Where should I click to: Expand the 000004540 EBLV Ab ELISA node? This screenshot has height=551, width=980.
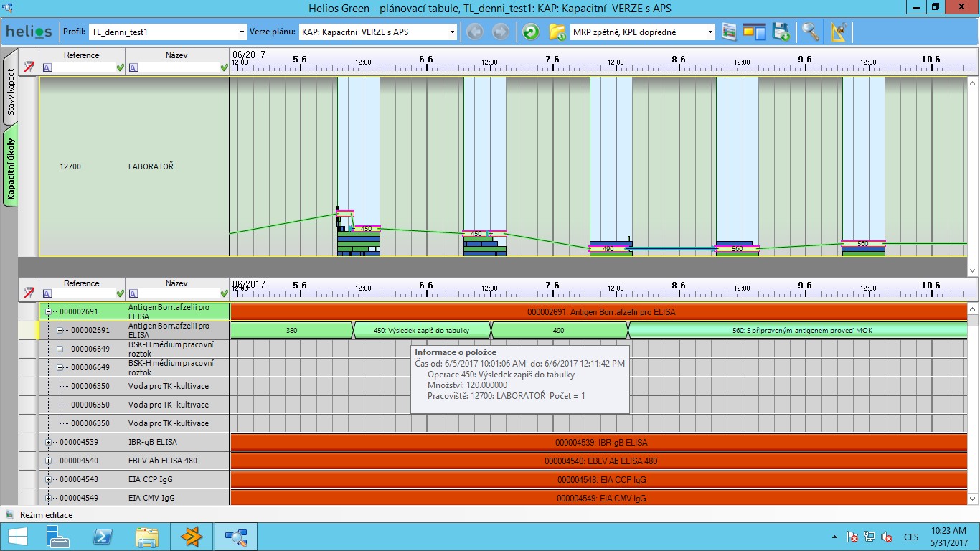pos(49,461)
